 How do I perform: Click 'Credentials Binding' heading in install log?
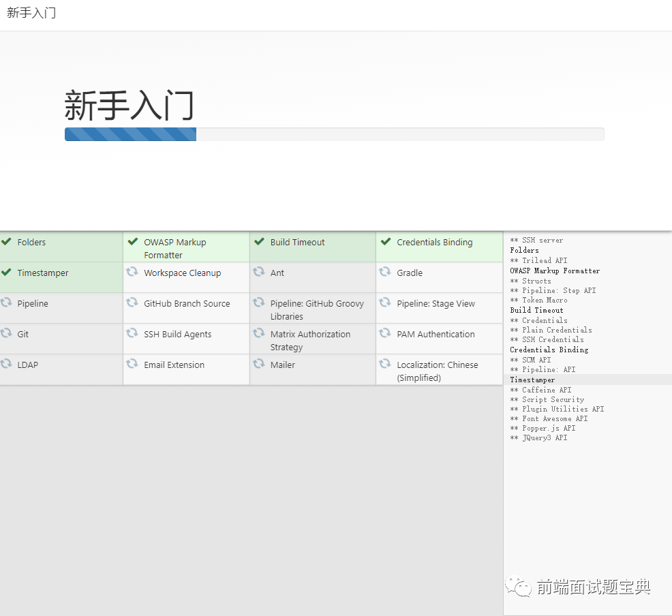549,350
